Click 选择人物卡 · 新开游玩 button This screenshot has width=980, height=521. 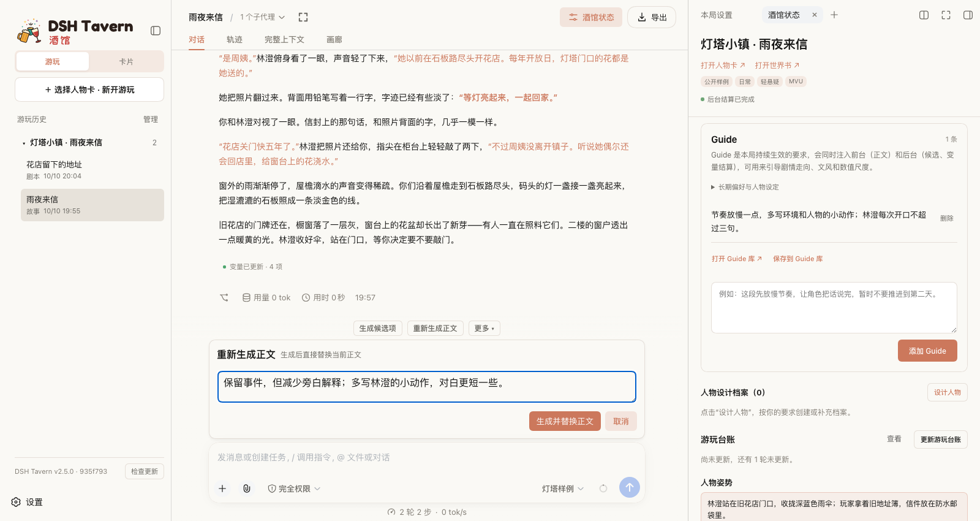click(x=89, y=89)
